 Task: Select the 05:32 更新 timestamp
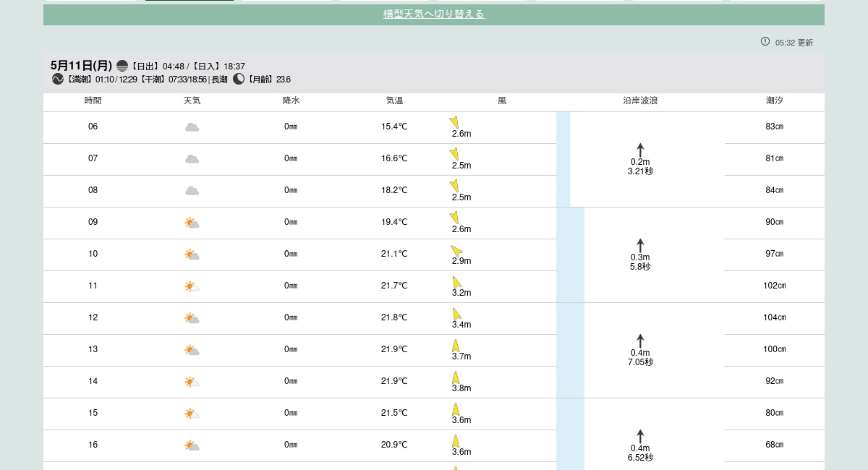coord(794,43)
